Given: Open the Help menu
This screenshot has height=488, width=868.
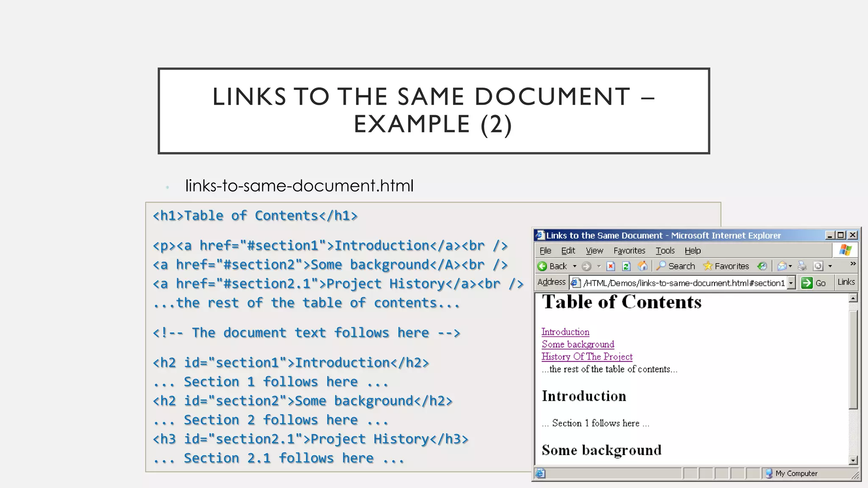Looking at the screenshot, I should tap(693, 251).
